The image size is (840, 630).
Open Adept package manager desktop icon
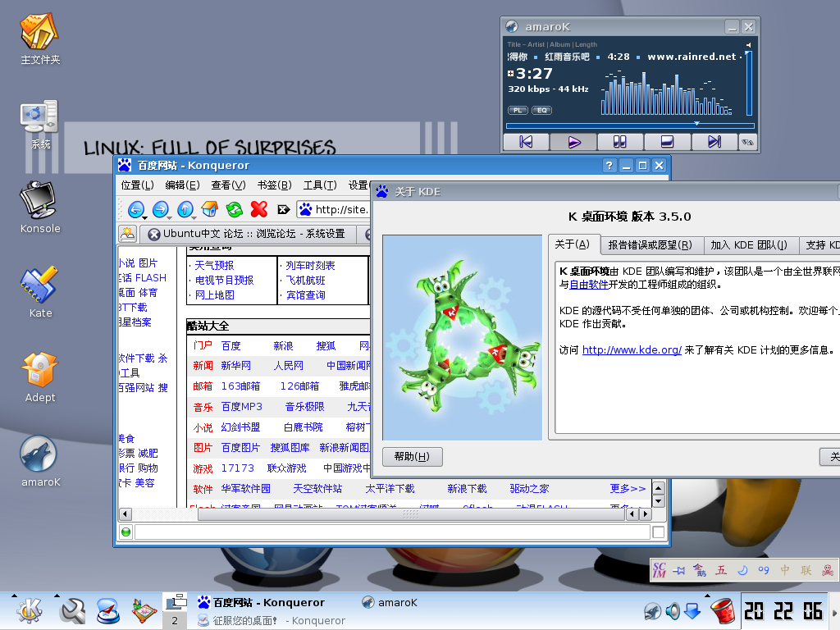[x=39, y=369]
